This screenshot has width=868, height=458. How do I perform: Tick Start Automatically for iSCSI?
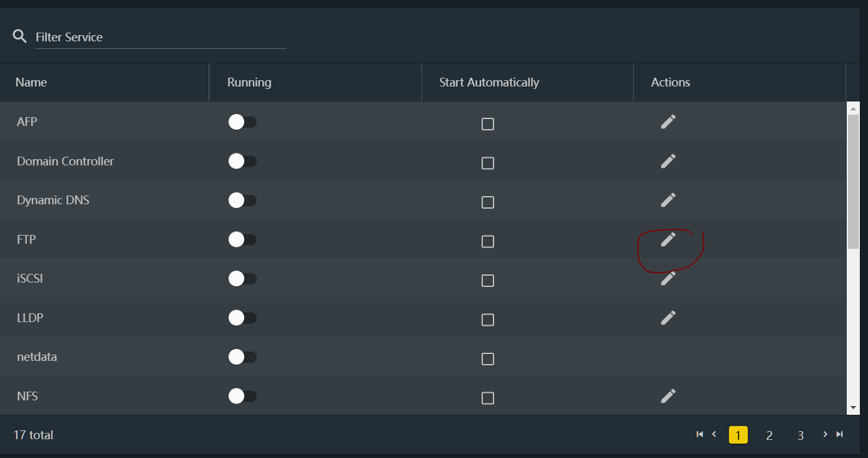click(x=488, y=280)
